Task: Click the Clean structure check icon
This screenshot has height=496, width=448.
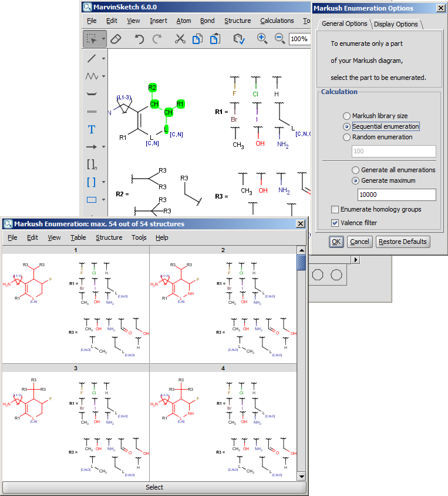Action: click(238, 39)
